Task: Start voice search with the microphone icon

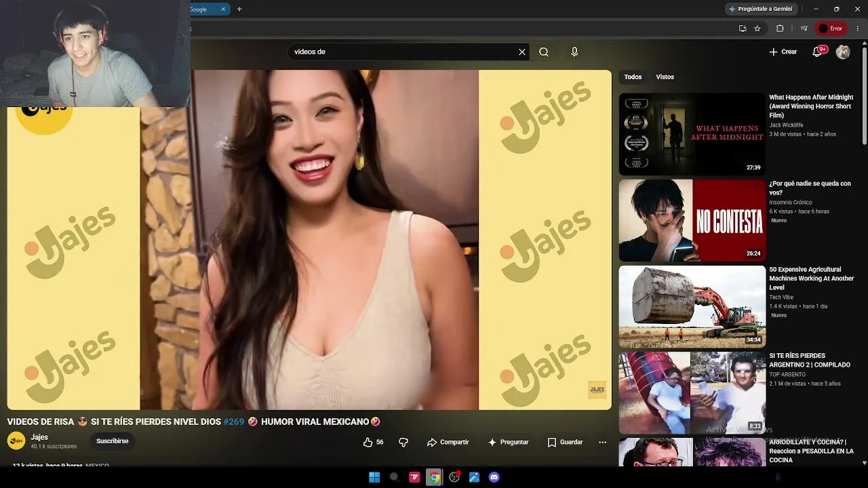Action: [574, 52]
